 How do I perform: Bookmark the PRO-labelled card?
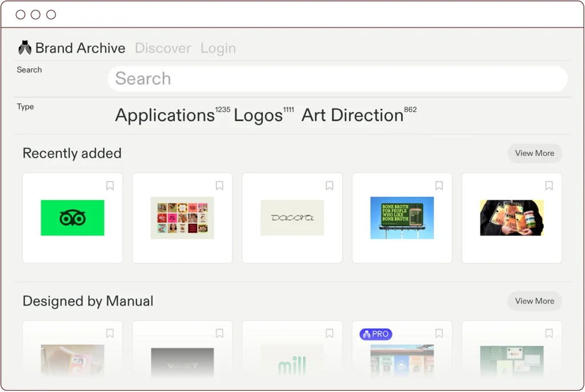point(439,333)
